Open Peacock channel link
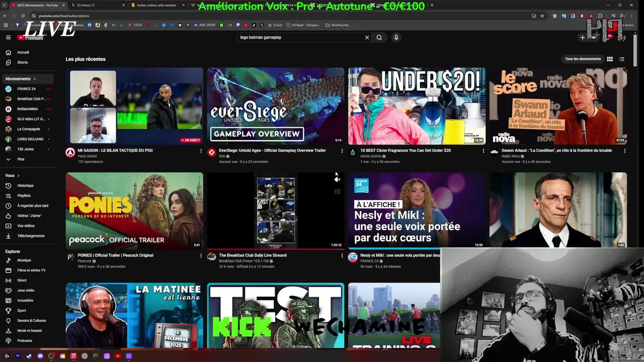Screen dimensions: 644x362 [x=85, y=261]
